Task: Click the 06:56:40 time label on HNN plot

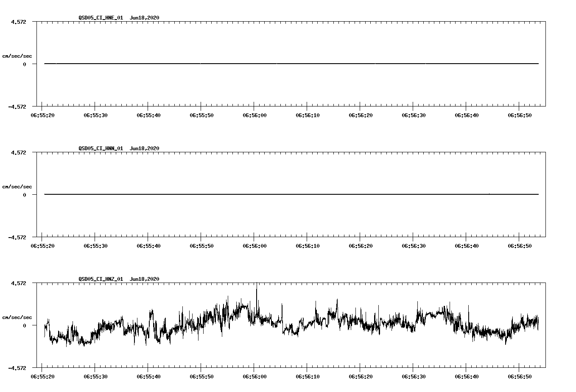Action: [x=466, y=246]
